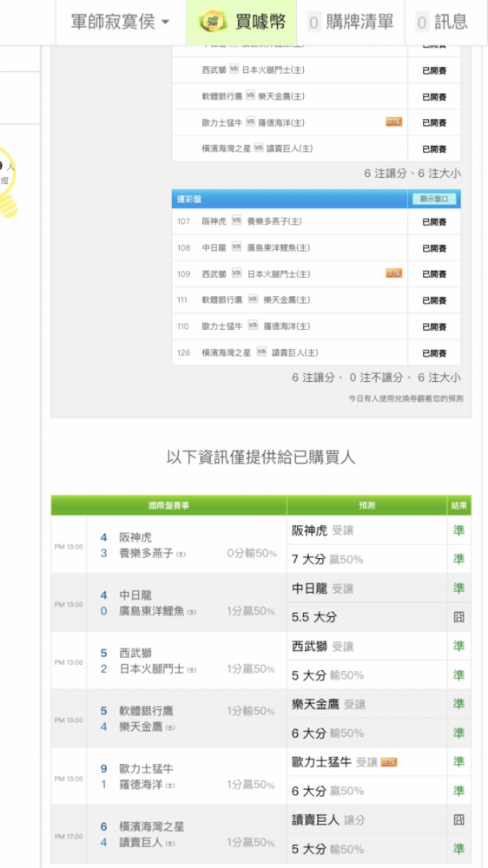Click 已開賽 status in the 110 row
Screen dimensions: 488x868
tap(434, 326)
